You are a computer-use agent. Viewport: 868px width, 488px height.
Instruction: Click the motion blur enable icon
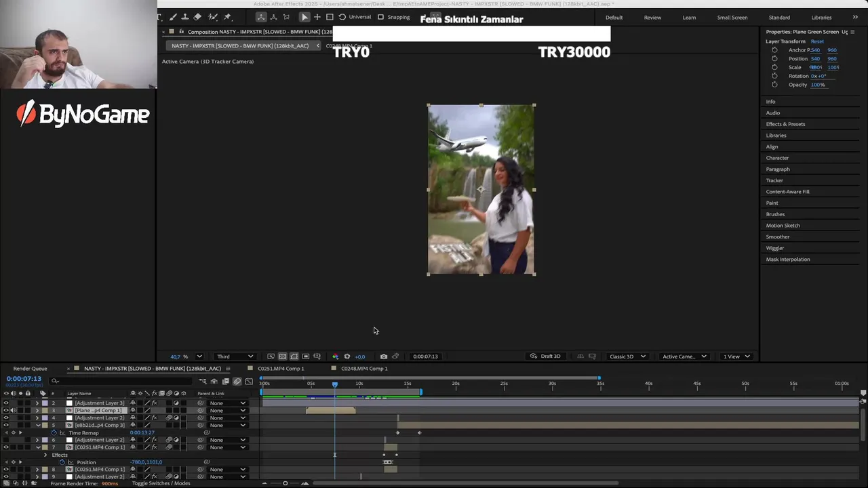pyautogui.click(x=237, y=381)
